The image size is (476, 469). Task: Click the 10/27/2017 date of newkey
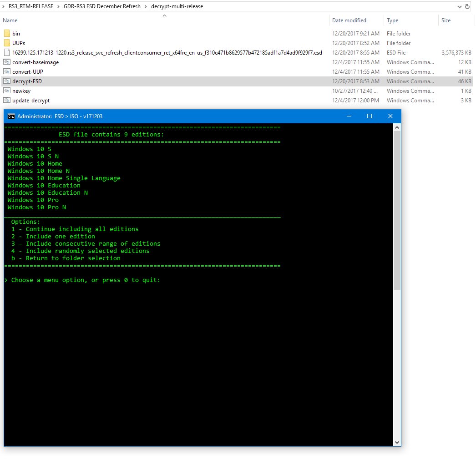(x=355, y=91)
